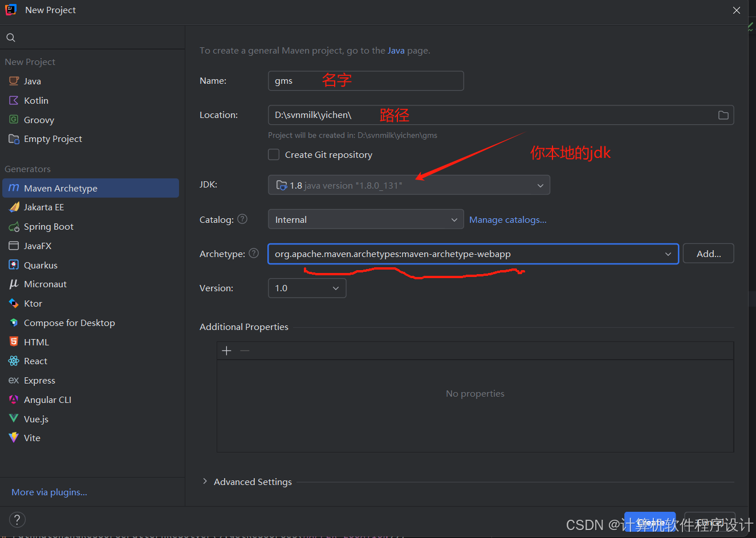
Task: Open the JDK version dropdown
Action: 409,185
